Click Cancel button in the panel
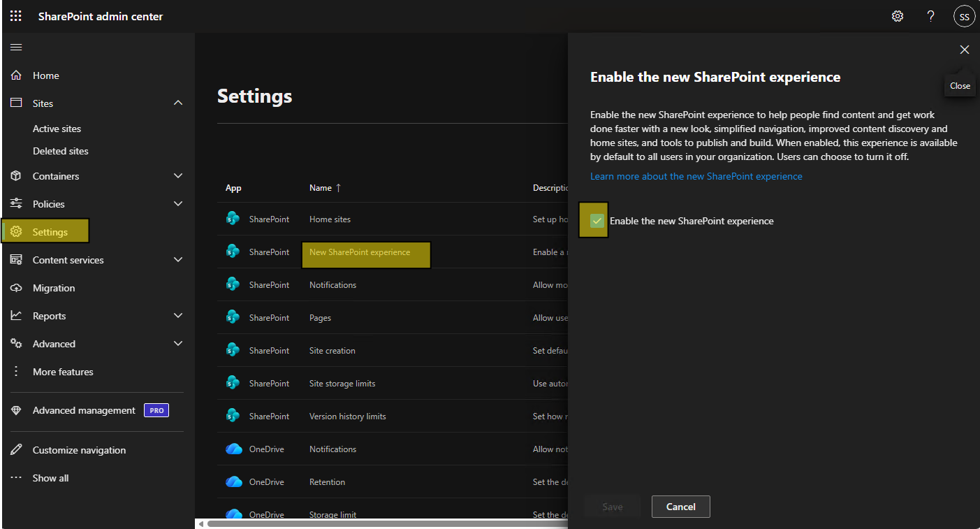Screen dimensions: 980x529 680,507
